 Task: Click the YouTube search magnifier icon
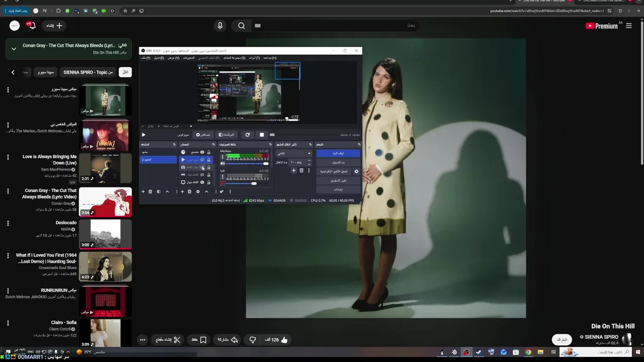coord(242,26)
